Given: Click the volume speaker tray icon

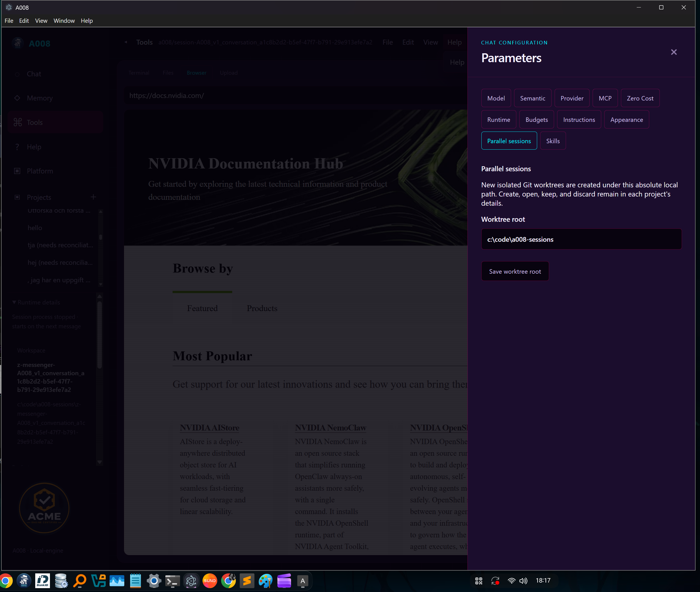Looking at the screenshot, I should coord(523,581).
